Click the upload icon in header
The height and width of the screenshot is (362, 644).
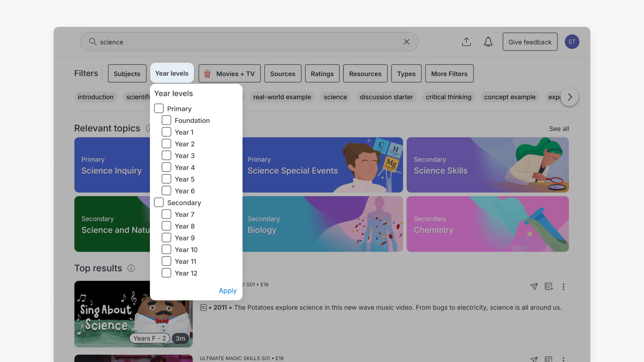click(466, 42)
